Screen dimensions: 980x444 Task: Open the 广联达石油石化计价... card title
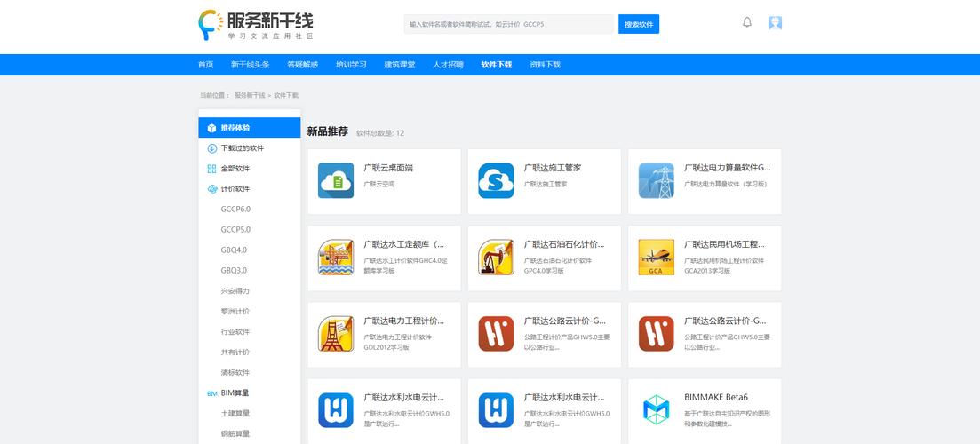[x=564, y=244]
